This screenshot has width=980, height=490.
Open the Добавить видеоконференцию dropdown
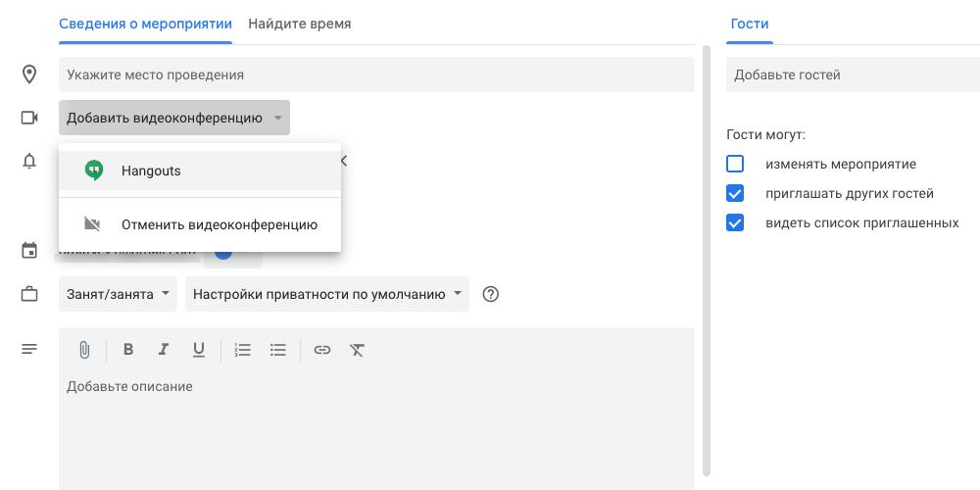[x=174, y=118]
